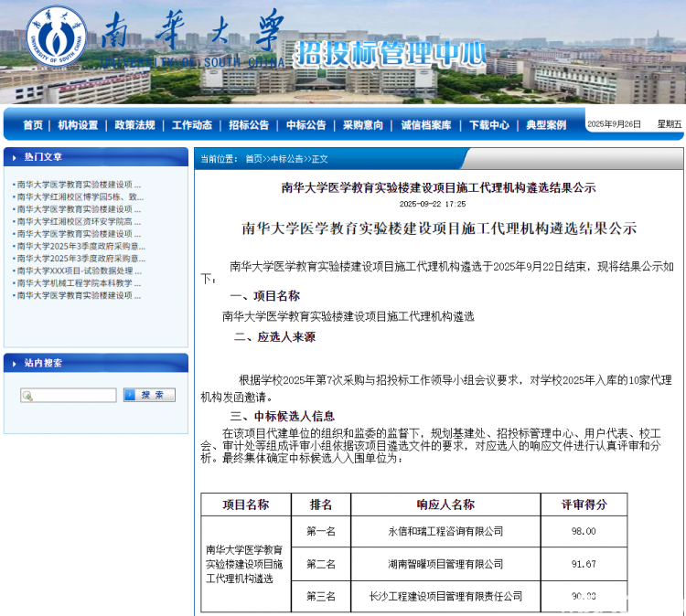Open the 机构设置 navigation item

78,125
